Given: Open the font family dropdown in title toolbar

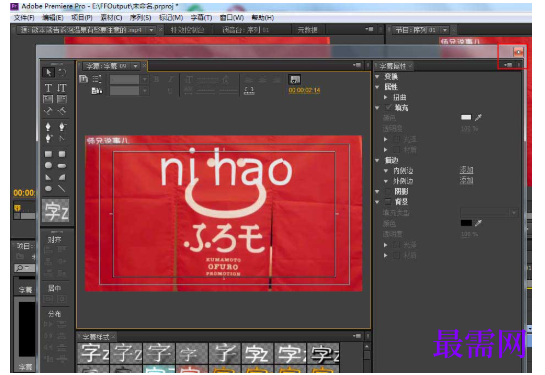Looking at the screenshot, I should 144,79.
